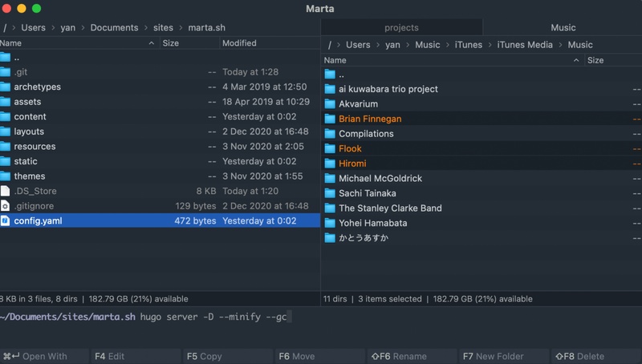Sort left pane by Name column
The image size is (642, 364).
click(79, 43)
